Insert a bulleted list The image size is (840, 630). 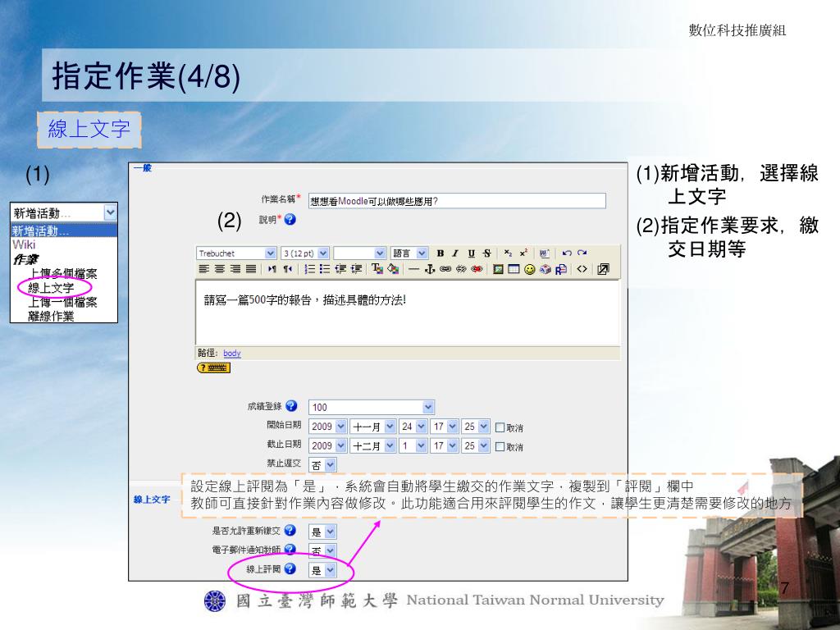tap(325, 269)
